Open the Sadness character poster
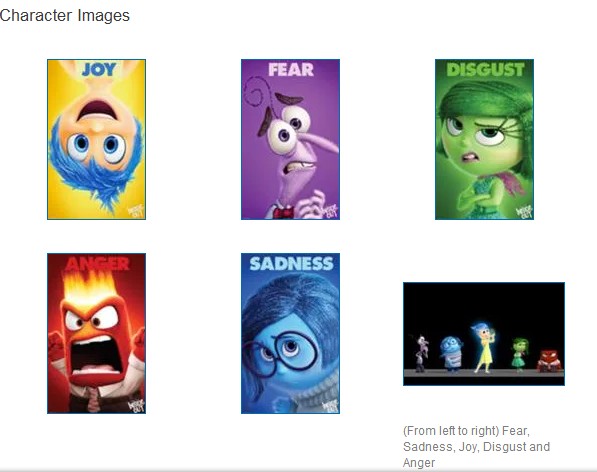 [x=291, y=333]
